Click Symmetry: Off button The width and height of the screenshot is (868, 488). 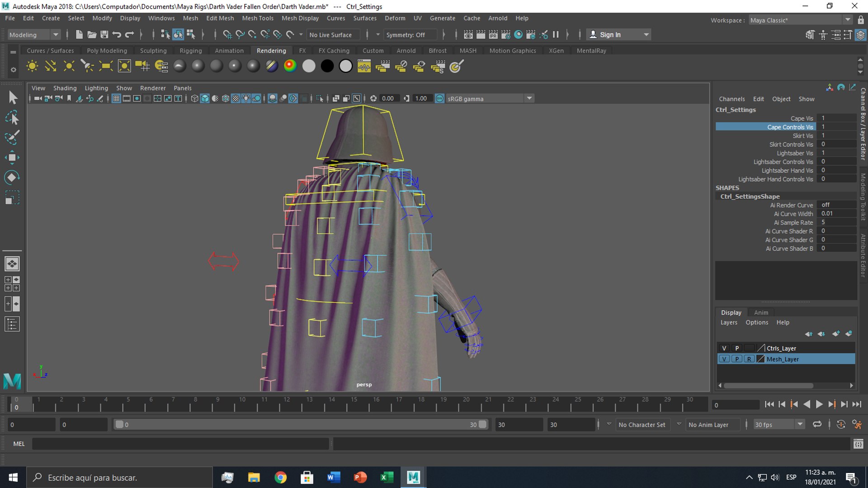click(410, 35)
